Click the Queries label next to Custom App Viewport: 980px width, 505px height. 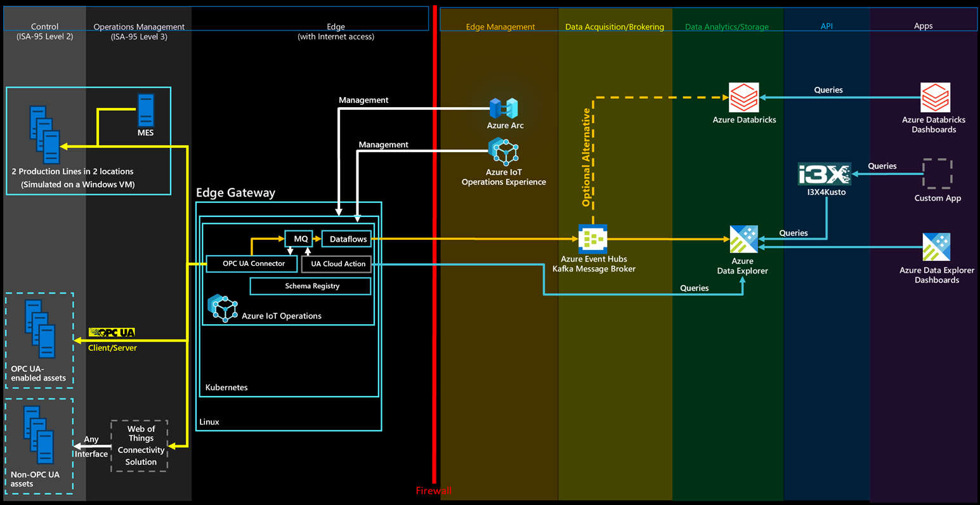click(x=882, y=166)
